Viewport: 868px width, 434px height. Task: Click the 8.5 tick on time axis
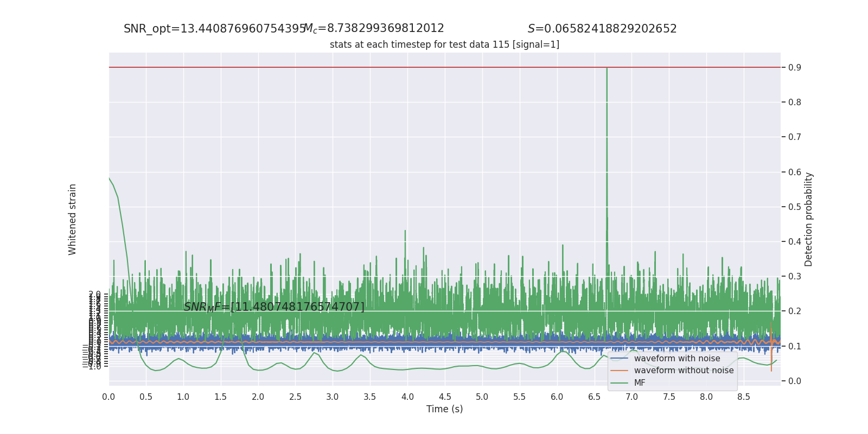click(x=744, y=397)
